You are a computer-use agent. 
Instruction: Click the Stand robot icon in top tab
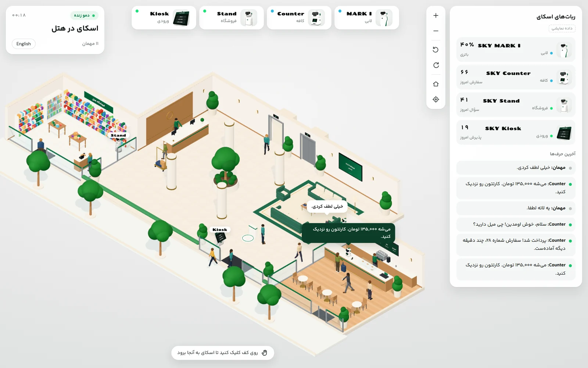click(249, 18)
